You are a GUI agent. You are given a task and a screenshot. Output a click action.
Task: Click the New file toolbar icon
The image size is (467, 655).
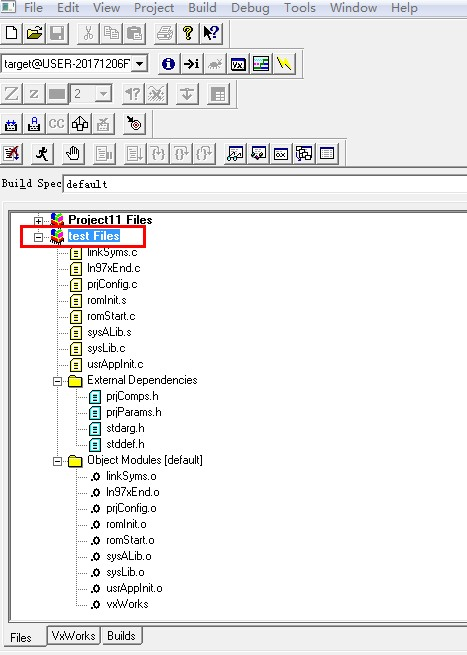(12, 33)
